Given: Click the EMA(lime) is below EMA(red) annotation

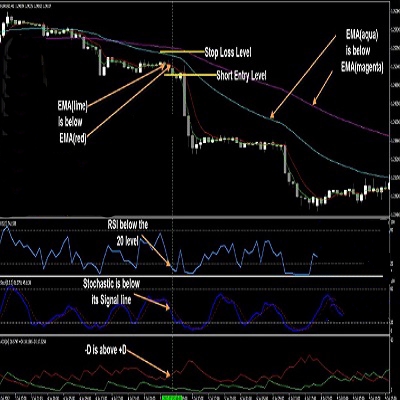Looking at the screenshot, I should tap(72, 122).
